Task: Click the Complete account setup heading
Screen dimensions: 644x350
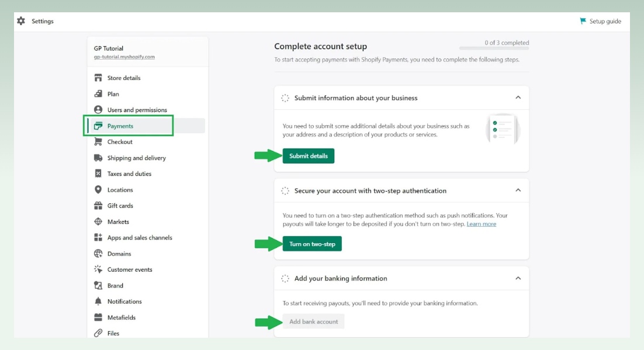Action: click(320, 46)
